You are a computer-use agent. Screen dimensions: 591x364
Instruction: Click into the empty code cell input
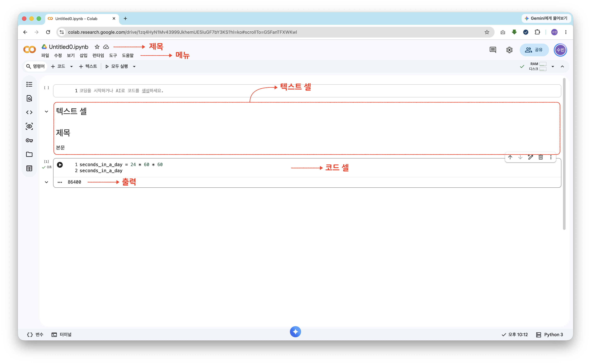pyautogui.click(x=307, y=91)
